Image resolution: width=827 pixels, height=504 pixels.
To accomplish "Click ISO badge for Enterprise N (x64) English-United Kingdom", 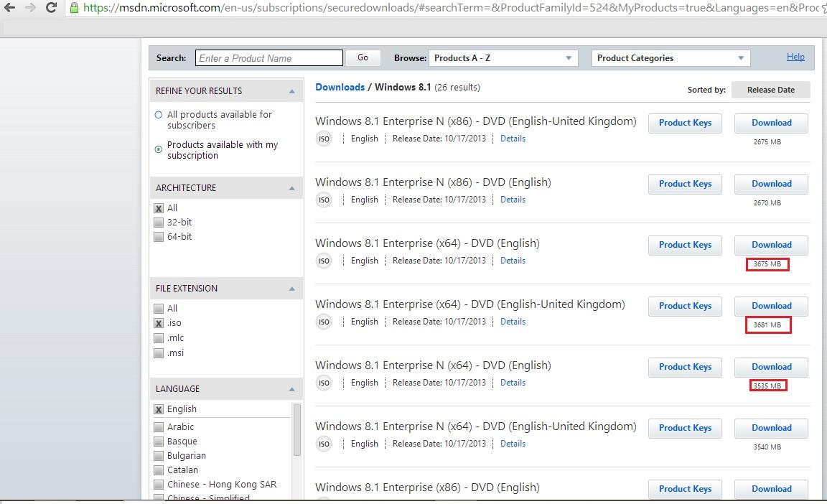I will 324,444.
